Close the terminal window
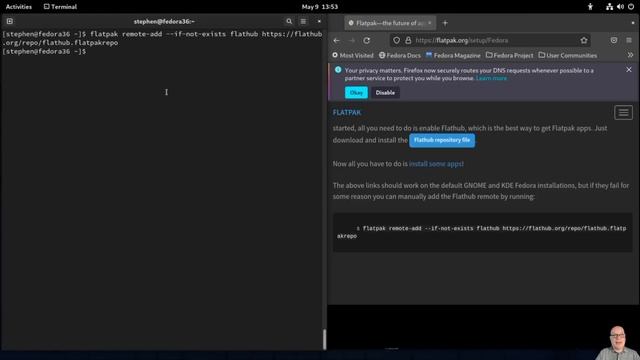This screenshot has height=360, width=640. pos(319,21)
